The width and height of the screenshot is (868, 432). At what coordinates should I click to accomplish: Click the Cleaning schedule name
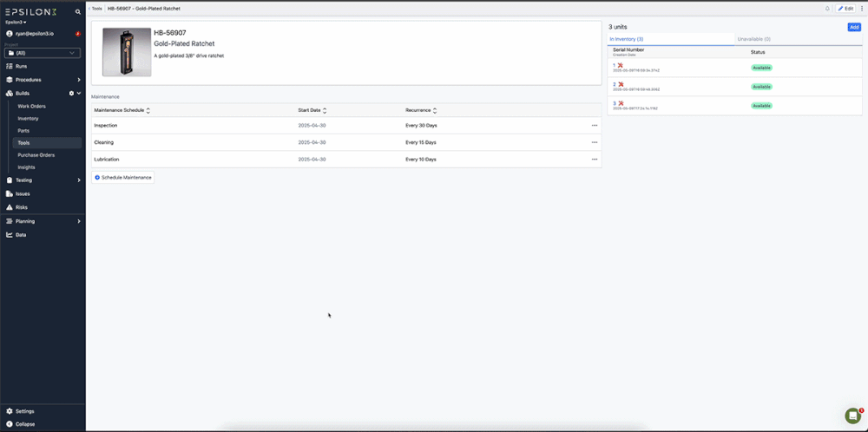click(104, 143)
